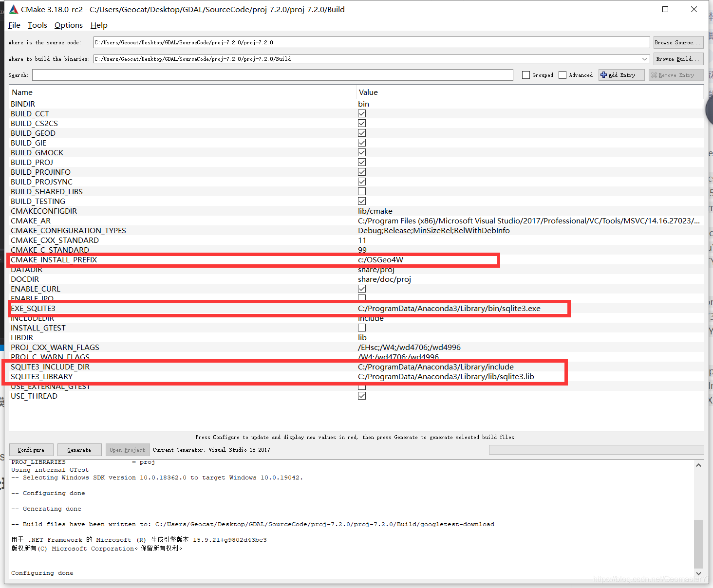Uncheck the BUILD_GIE option
This screenshot has width=713, height=588.
pos(362,143)
